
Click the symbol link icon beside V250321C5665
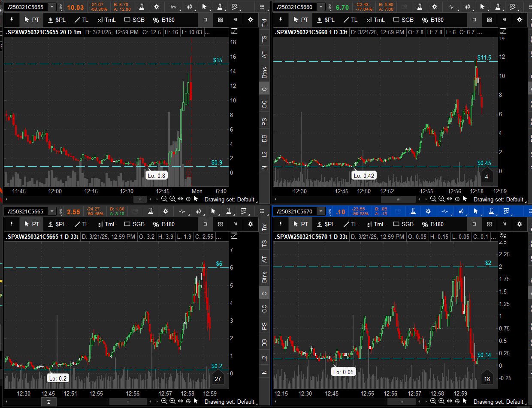pyautogui.click(x=61, y=211)
